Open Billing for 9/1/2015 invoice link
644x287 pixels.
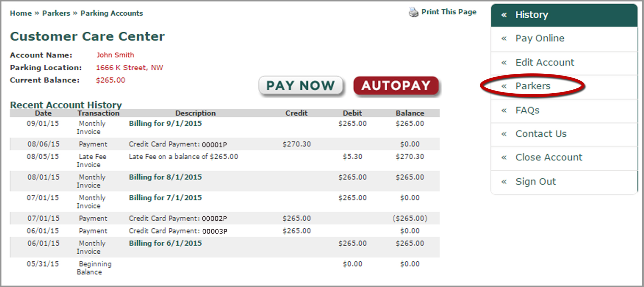(x=165, y=123)
